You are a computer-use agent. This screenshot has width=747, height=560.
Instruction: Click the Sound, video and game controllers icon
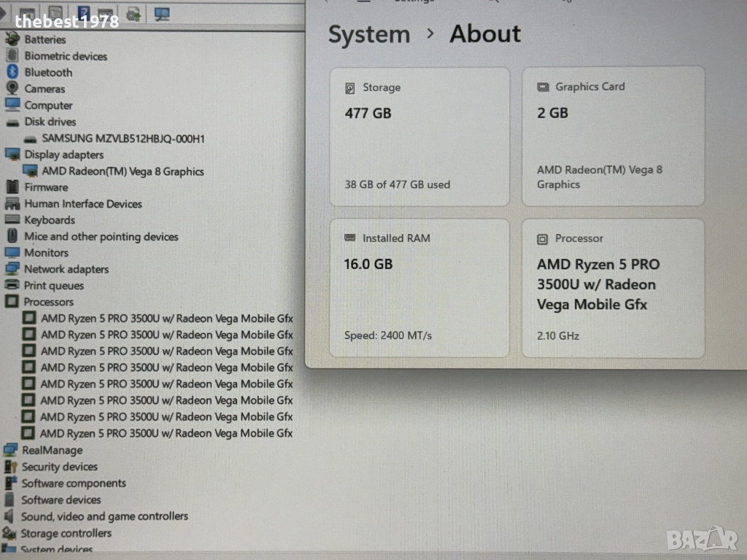pyautogui.click(x=9, y=516)
